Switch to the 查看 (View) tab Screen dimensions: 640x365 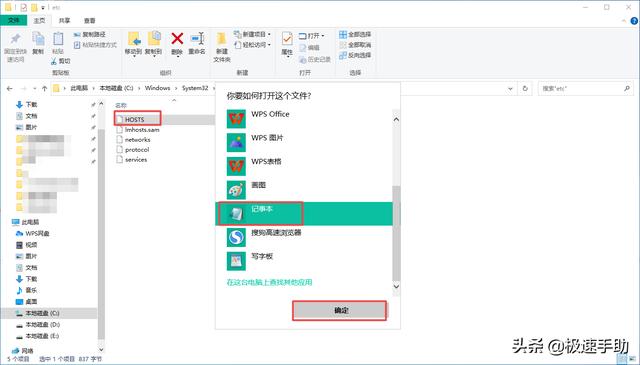click(x=89, y=20)
